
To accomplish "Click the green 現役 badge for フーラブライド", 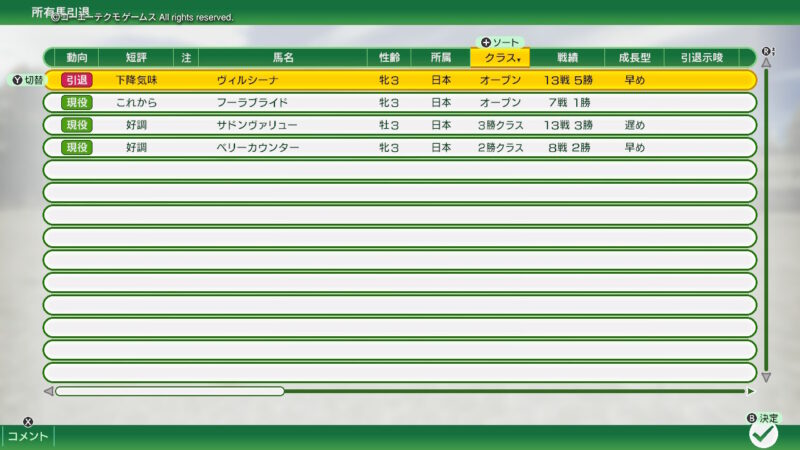I will click(77, 102).
